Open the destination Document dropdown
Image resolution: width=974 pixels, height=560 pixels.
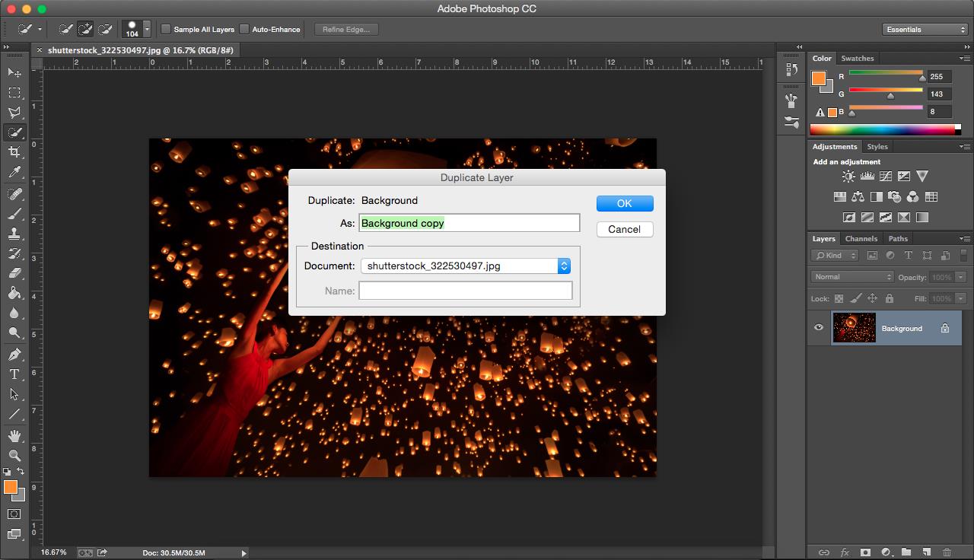[465, 266]
